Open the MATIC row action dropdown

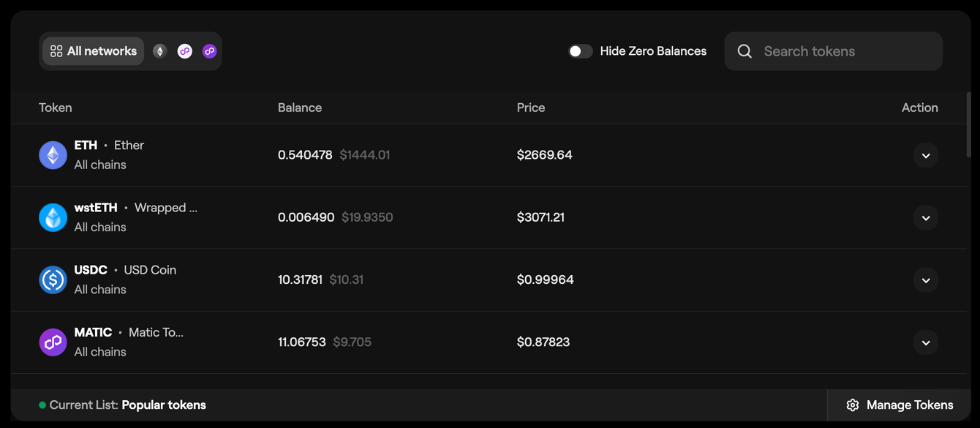[925, 342]
